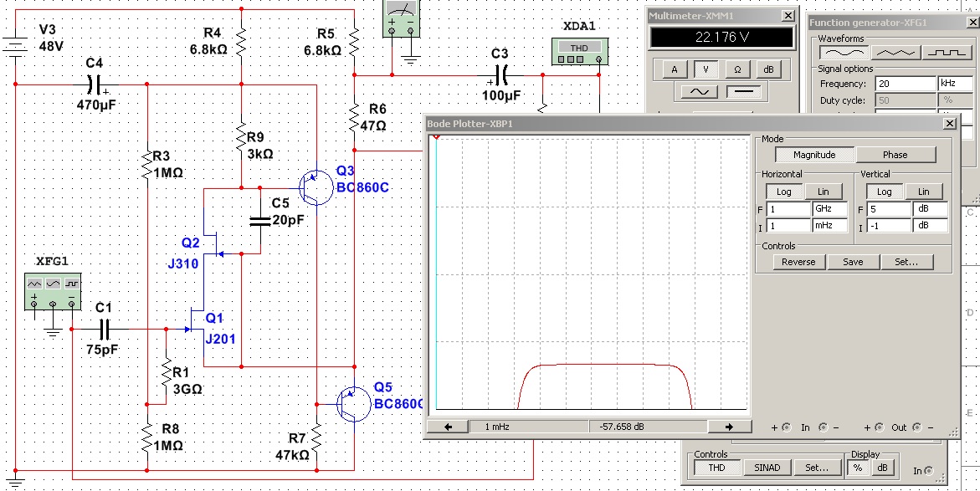Set multimeter to voltmeter mode V

click(705, 69)
